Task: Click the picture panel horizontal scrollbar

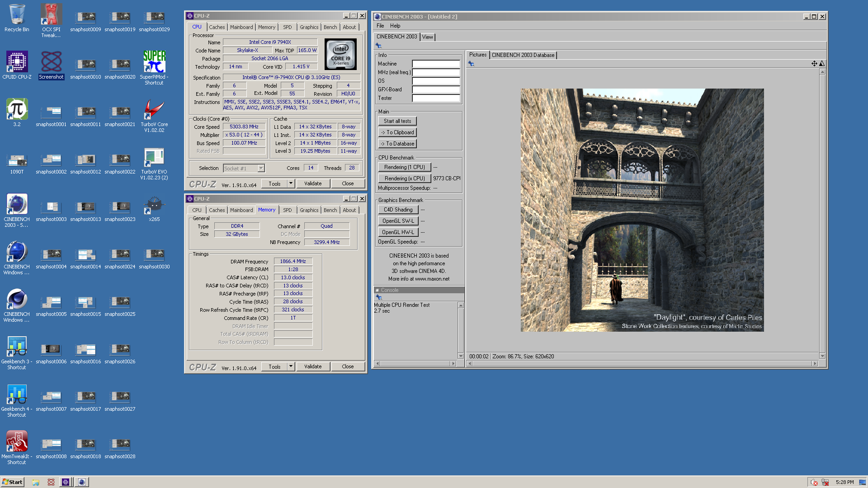Action: point(642,363)
